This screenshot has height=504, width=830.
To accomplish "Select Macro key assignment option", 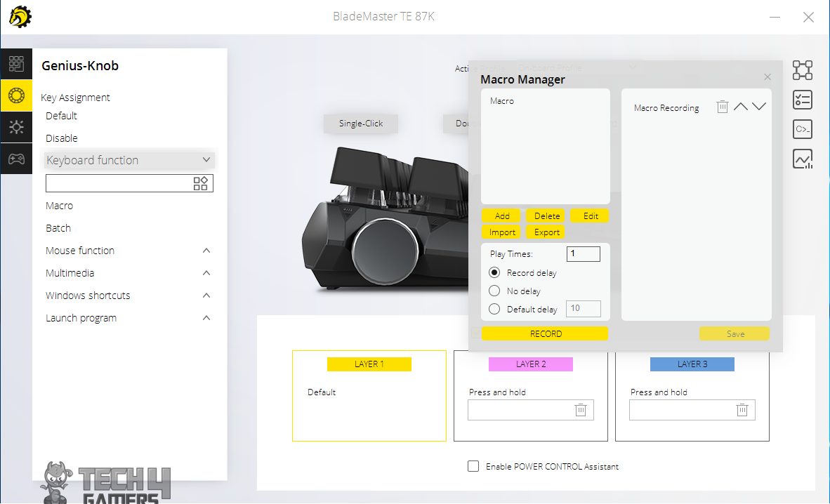I will point(59,206).
